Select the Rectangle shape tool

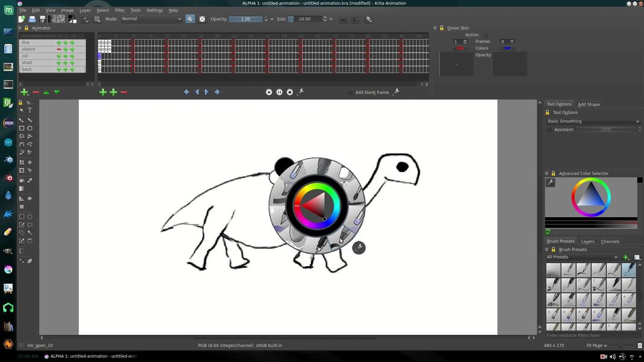coord(22,128)
